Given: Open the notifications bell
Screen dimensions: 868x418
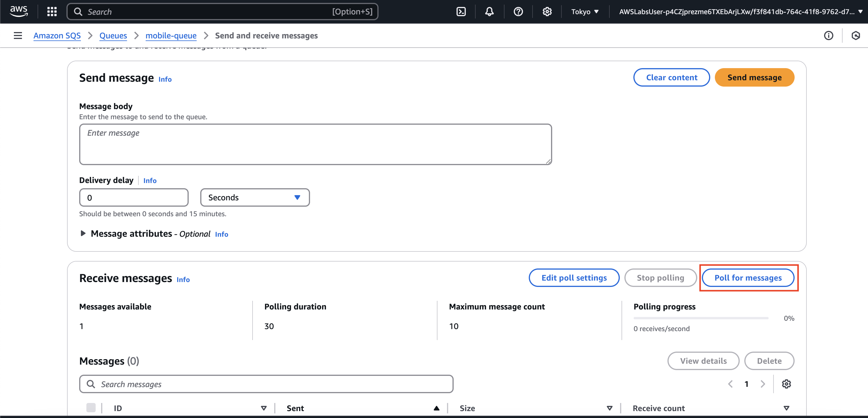Looking at the screenshot, I should [x=489, y=12].
